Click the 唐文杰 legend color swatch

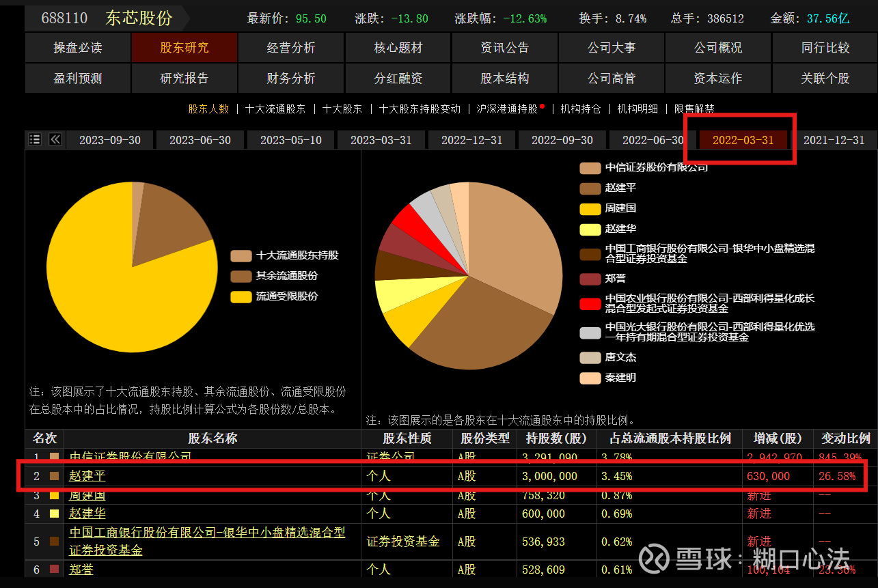[x=590, y=358]
